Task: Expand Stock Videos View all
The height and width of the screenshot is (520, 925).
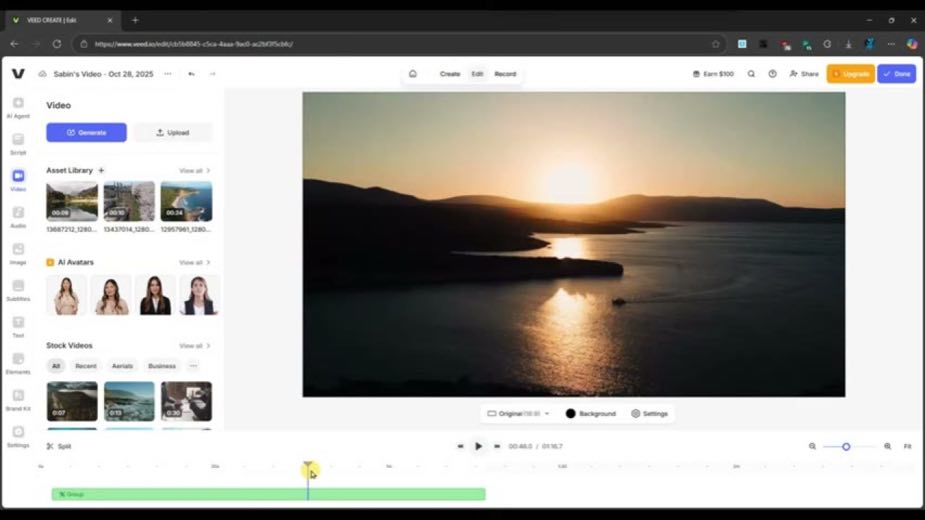Action: coord(195,346)
